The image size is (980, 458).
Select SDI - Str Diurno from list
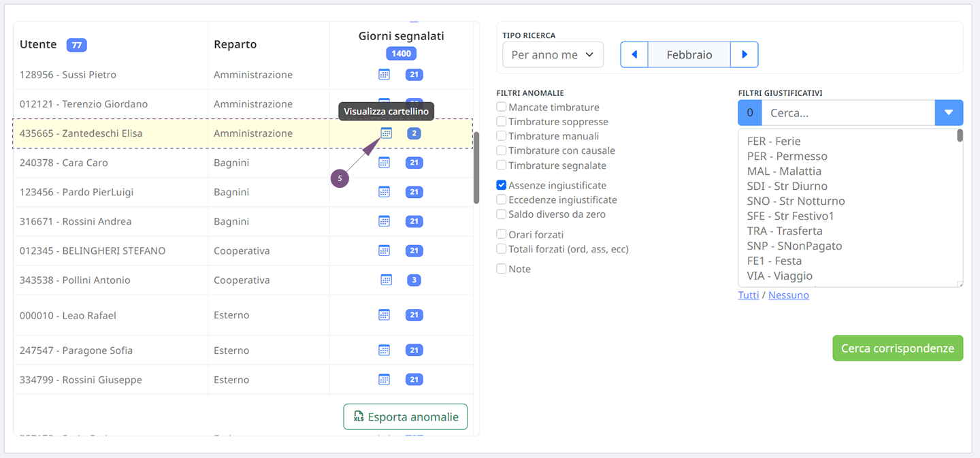[787, 186]
